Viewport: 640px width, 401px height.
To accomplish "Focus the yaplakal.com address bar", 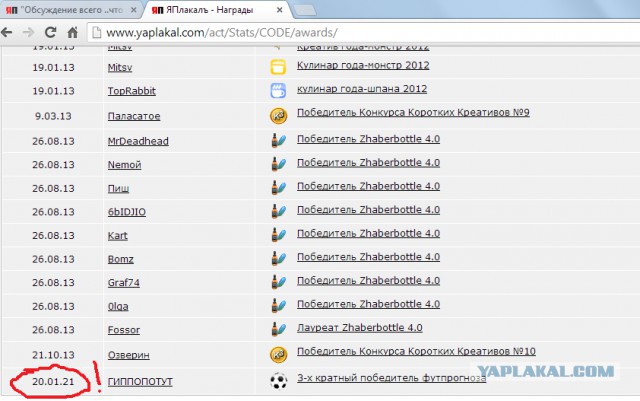I will pos(363,33).
